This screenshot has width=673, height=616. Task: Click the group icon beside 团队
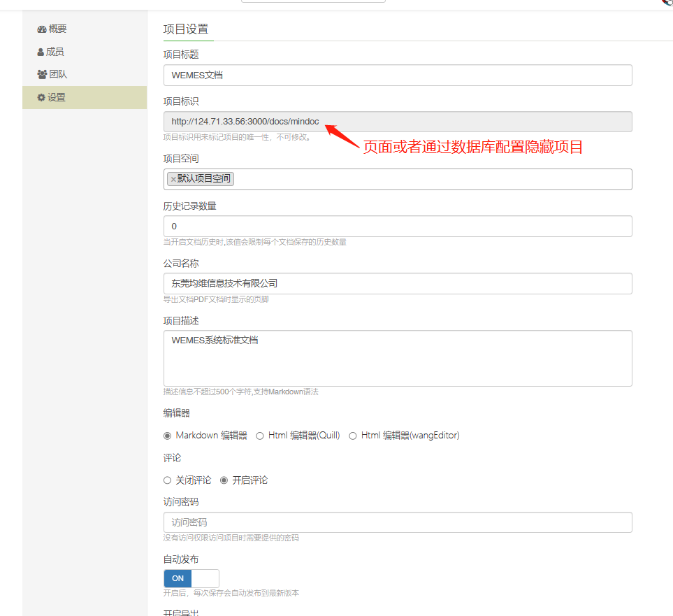(42, 74)
